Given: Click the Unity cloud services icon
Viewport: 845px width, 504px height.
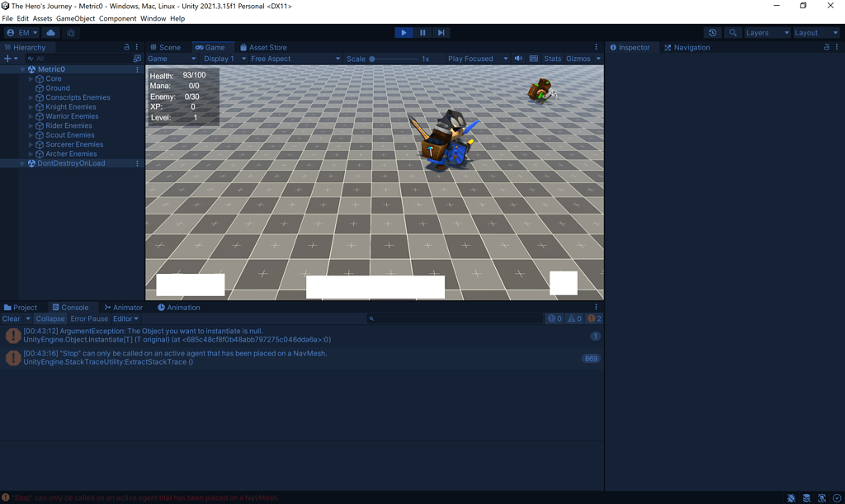Looking at the screenshot, I should click(x=50, y=33).
